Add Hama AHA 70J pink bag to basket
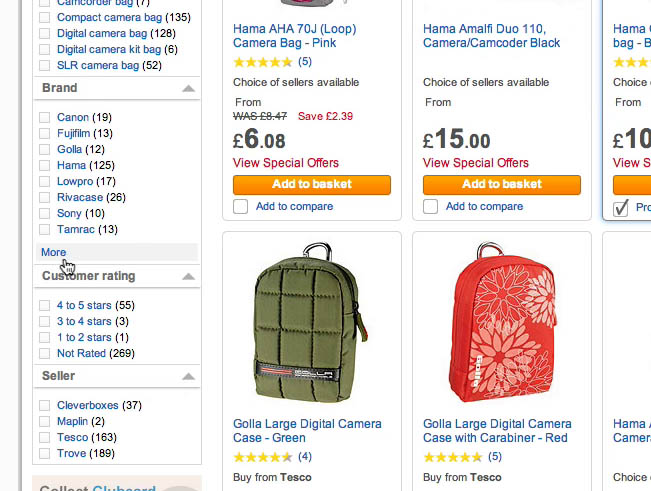 [311, 185]
